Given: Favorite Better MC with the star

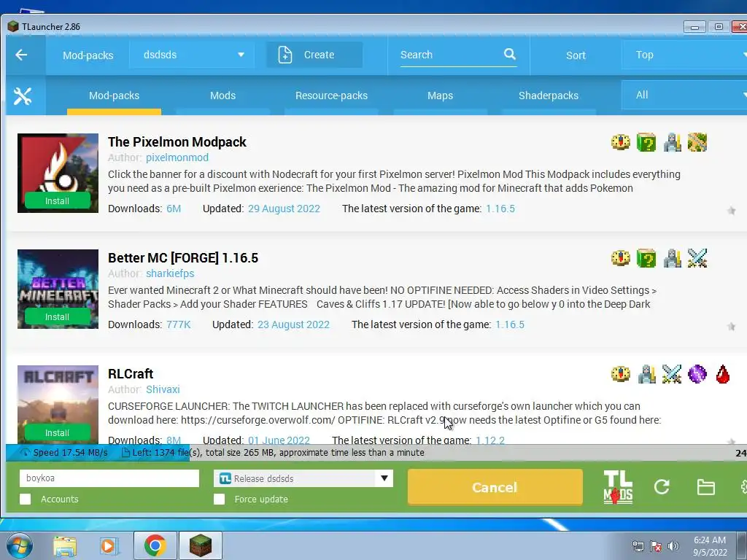Looking at the screenshot, I should pos(731,326).
